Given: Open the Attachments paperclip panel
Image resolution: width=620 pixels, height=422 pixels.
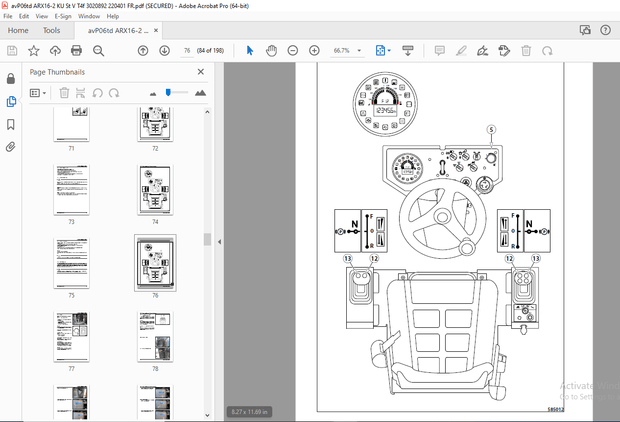Looking at the screenshot, I should pyautogui.click(x=11, y=147).
